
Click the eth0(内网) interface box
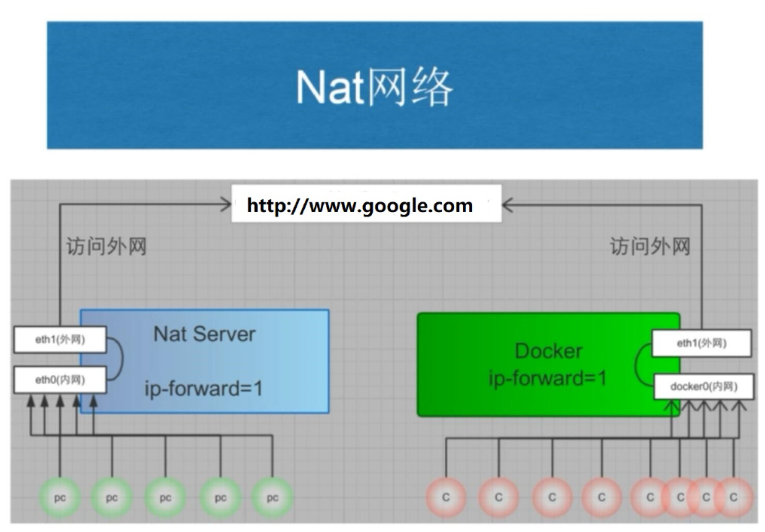[x=60, y=380]
